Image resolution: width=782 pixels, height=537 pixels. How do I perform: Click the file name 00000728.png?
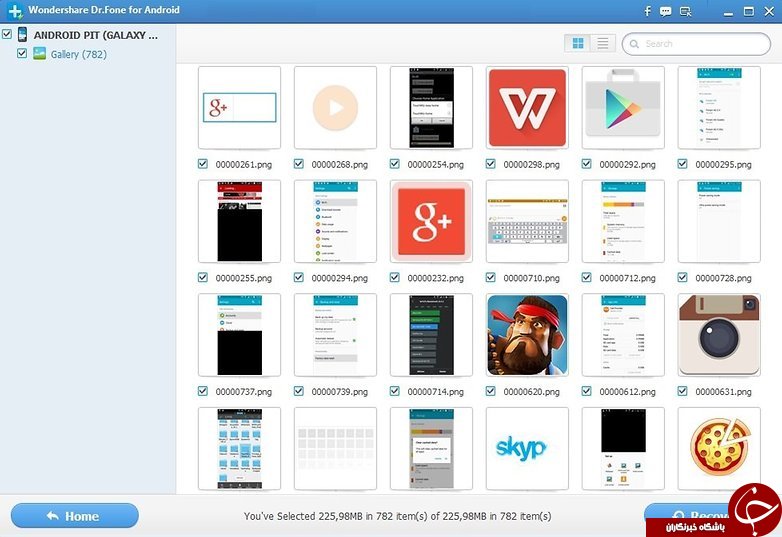point(723,278)
